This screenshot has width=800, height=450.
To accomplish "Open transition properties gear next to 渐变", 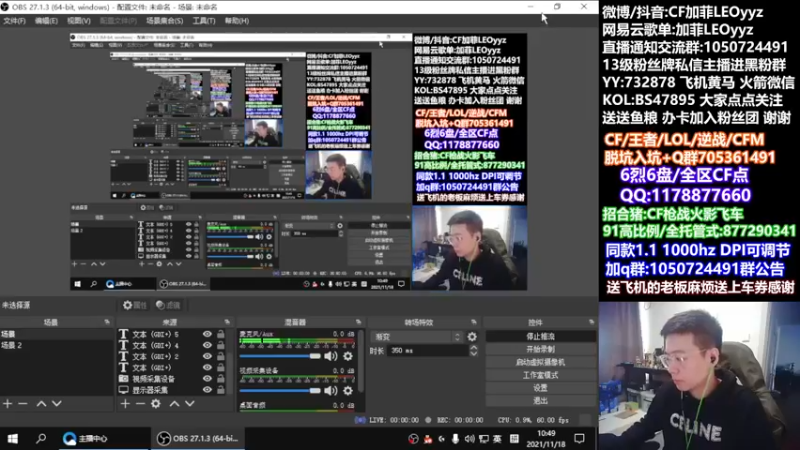I will pos(472,337).
